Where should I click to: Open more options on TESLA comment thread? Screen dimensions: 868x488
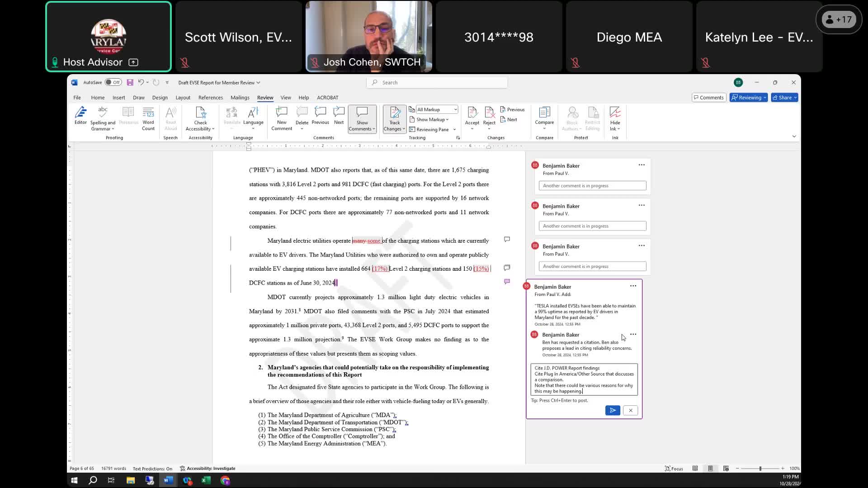point(633,286)
